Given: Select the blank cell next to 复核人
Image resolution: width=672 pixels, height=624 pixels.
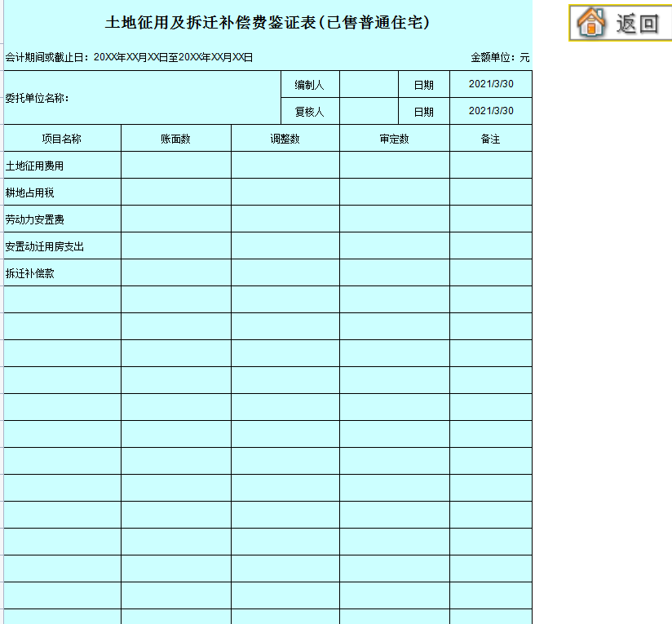Looking at the screenshot, I should (367, 111).
